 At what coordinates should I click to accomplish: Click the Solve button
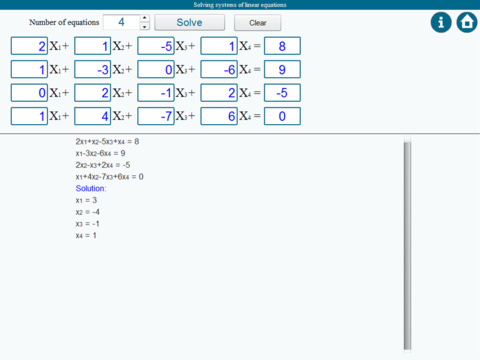click(189, 23)
